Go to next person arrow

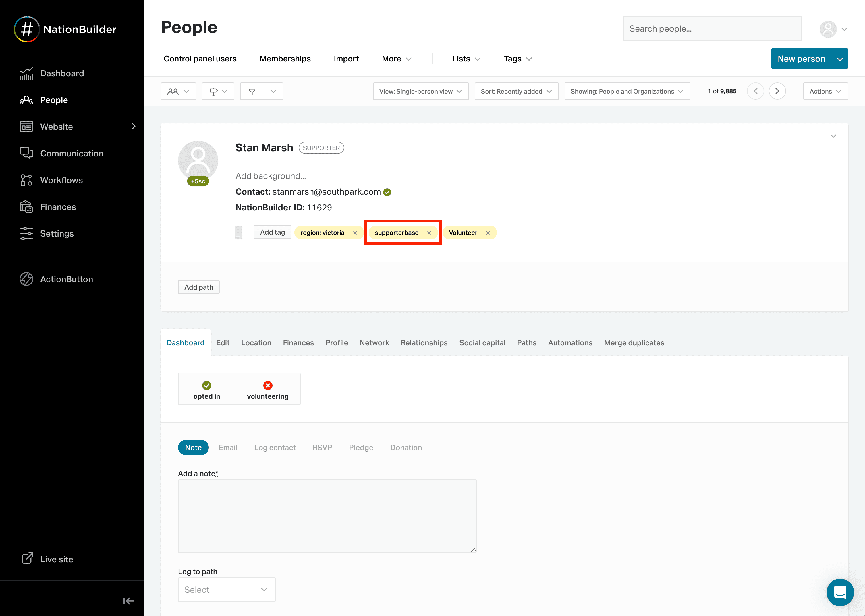coord(777,91)
